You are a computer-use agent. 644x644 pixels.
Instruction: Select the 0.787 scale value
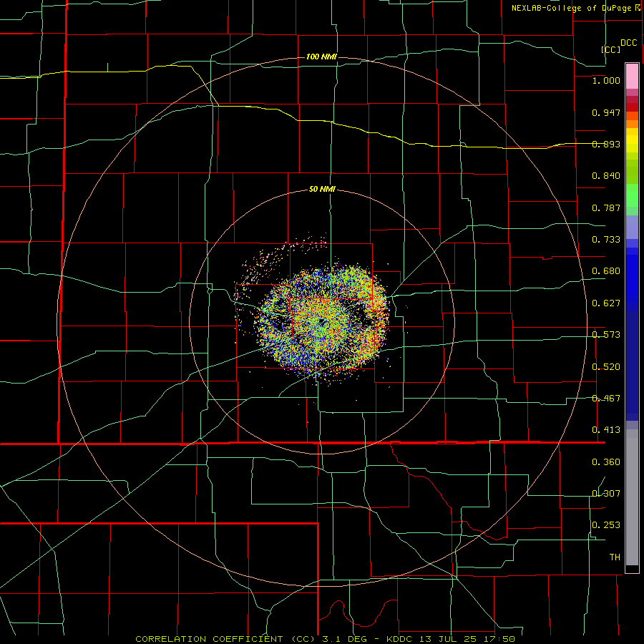606,208
